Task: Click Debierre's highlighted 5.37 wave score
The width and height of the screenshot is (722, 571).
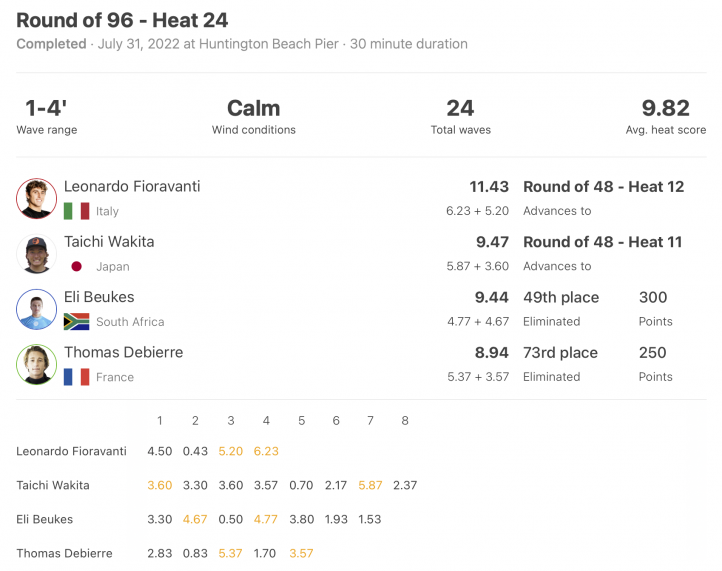Action: click(x=230, y=554)
